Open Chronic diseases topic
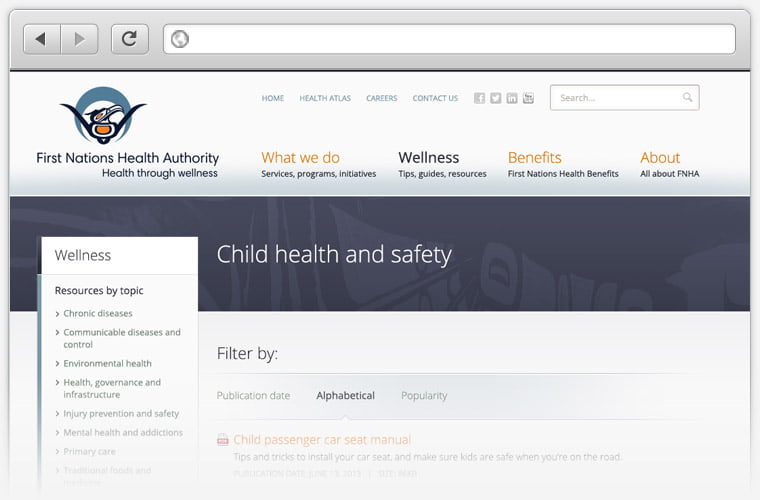Screen dimensions: 760x500 coord(98,313)
